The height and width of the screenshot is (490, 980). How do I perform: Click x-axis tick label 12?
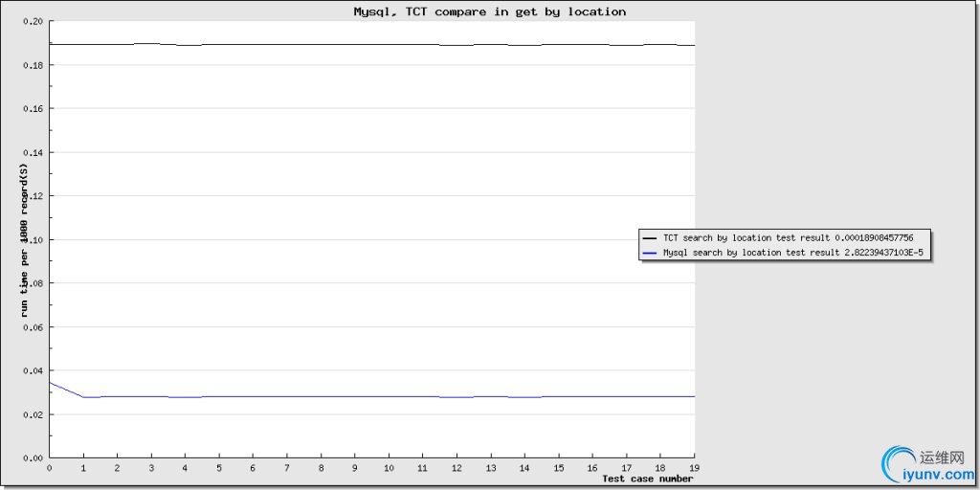(457, 467)
